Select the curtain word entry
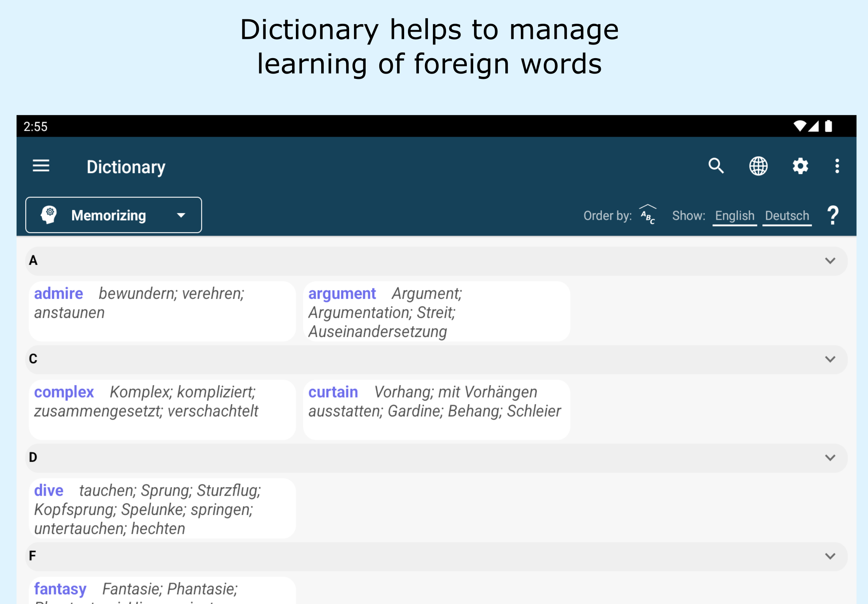This screenshot has height=604, width=868. click(x=436, y=409)
